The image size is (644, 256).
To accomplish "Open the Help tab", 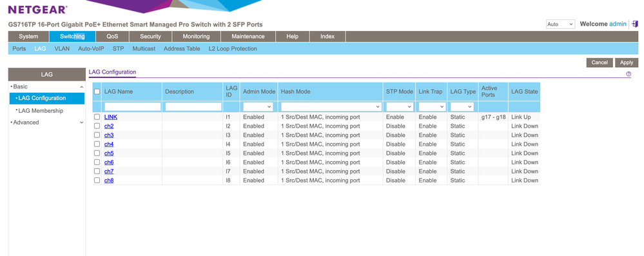I will pyautogui.click(x=293, y=37).
